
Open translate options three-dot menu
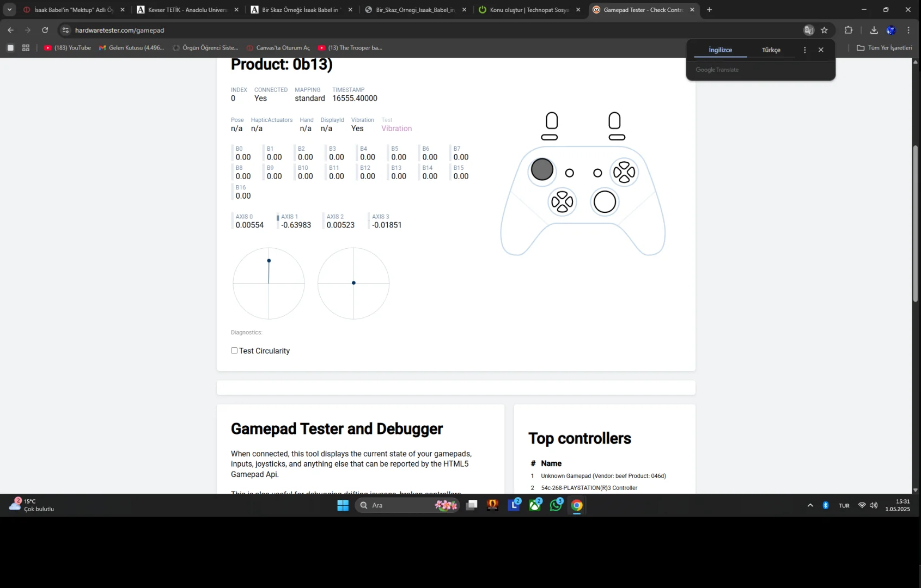click(804, 50)
